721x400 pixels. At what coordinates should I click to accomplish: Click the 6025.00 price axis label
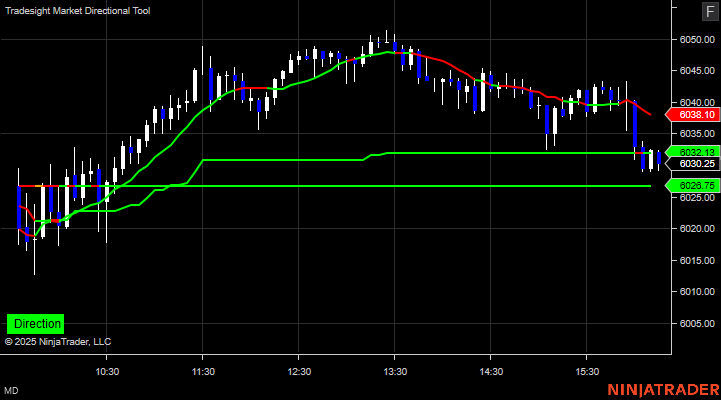(x=697, y=197)
